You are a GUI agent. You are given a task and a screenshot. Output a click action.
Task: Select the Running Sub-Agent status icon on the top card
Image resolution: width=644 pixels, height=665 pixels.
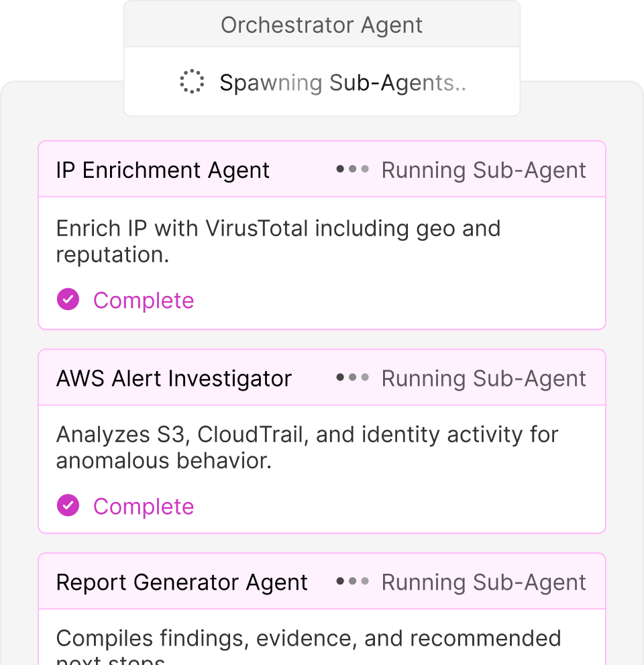(351, 170)
